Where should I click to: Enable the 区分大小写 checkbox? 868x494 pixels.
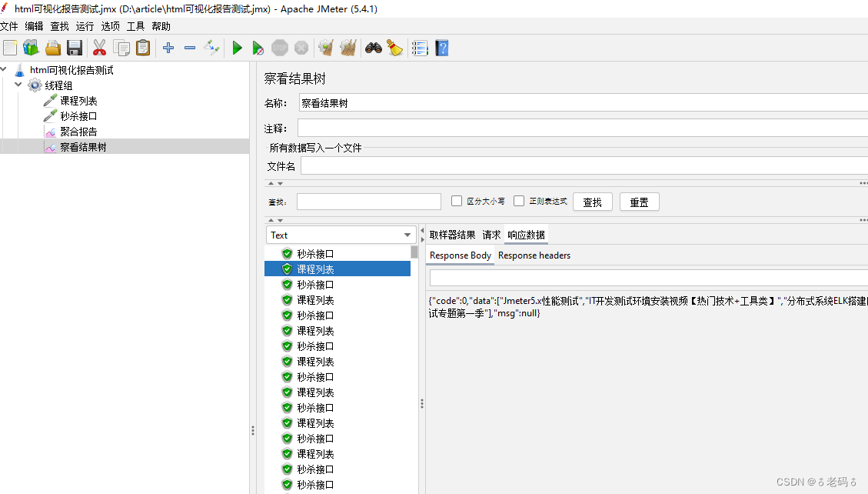coord(457,200)
